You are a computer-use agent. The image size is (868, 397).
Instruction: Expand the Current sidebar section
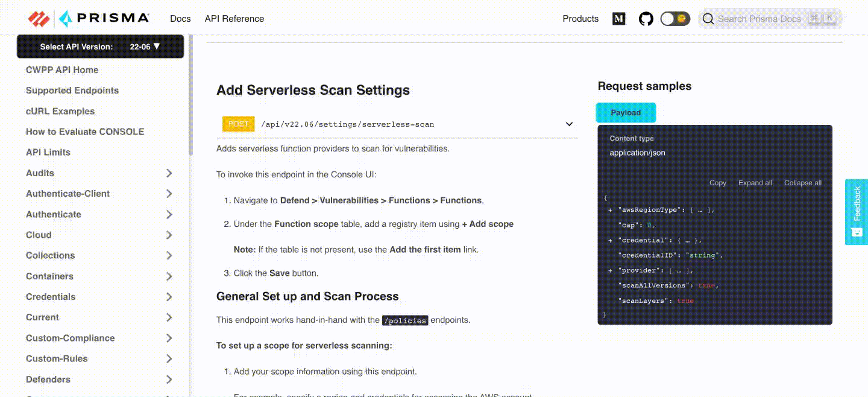tap(100, 317)
